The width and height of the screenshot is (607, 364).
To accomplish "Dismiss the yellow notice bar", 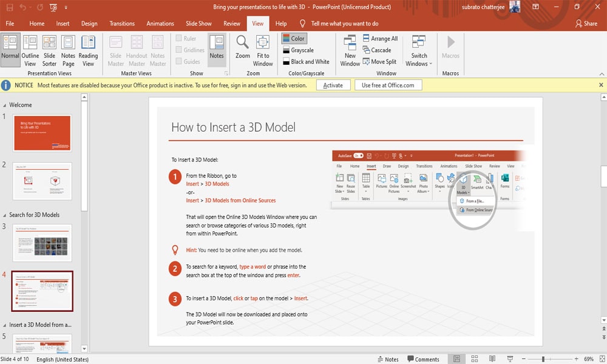I will pos(601,85).
